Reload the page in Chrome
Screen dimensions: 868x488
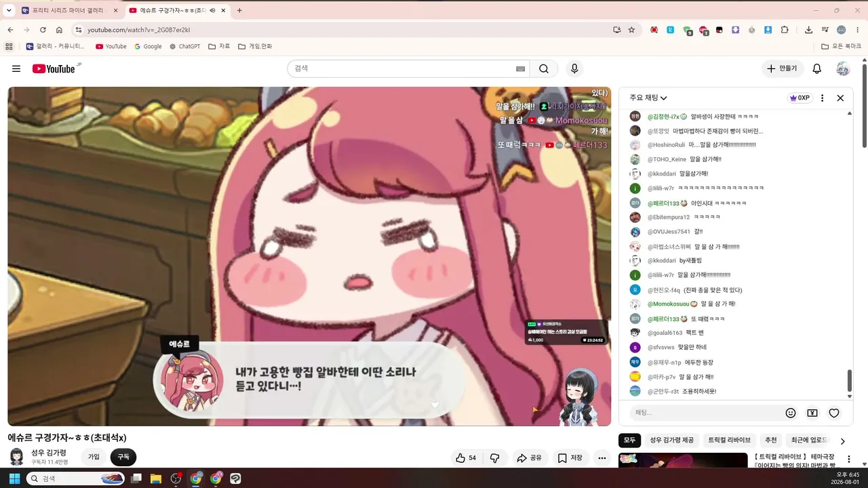click(43, 30)
